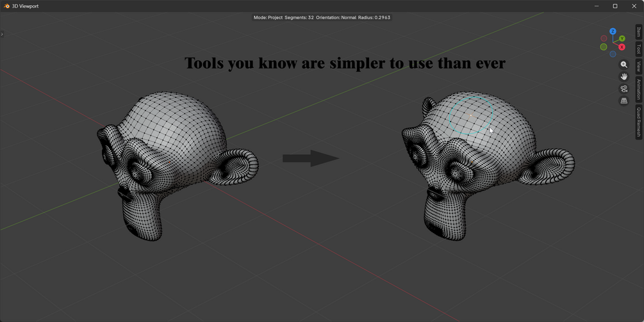Image resolution: width=644 pixels, height=322 pixels.
Task: Toggle the camera view icon
Action: tap(624, 88)
